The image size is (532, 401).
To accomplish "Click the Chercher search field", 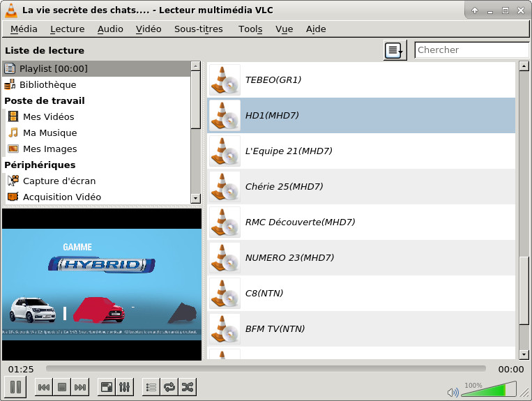I will tap(471, 50).
